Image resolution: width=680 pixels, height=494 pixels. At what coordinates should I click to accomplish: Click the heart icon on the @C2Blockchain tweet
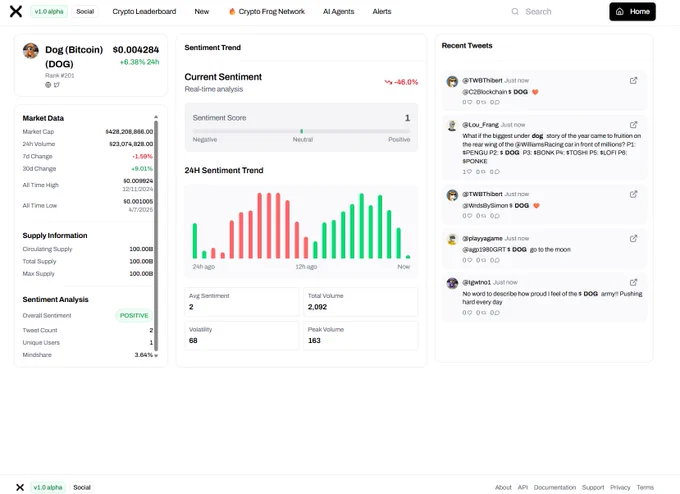pos(469,102)
